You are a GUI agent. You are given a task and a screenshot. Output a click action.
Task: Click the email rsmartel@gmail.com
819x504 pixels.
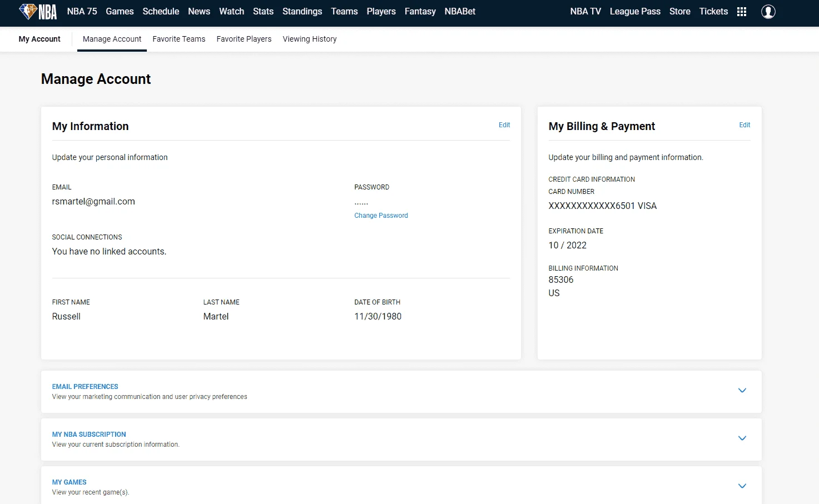click(93, 202)
